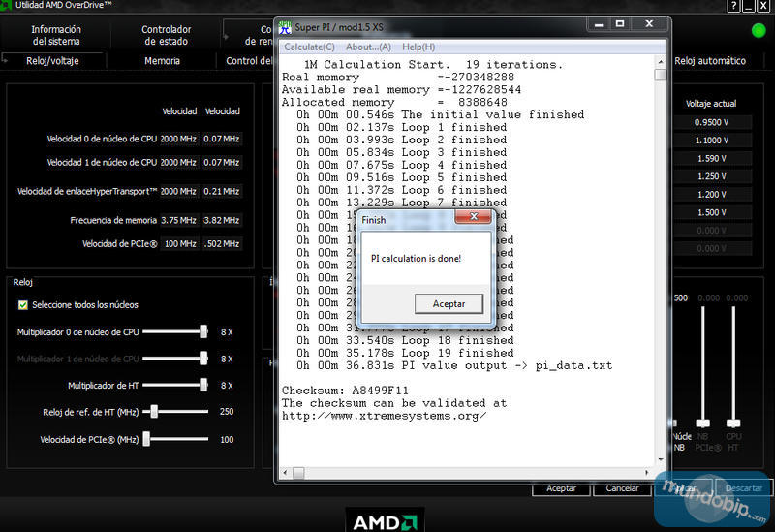Click the 1.1000 V voltage value

(711, 141)
